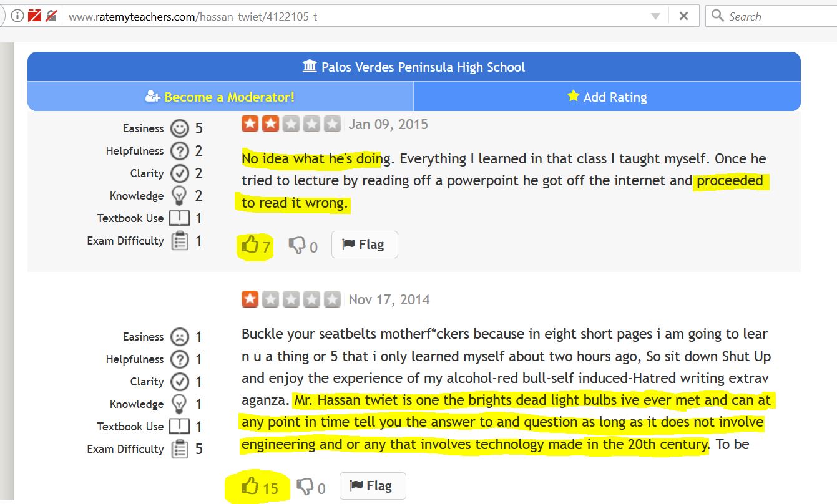This screenshot has width=837, height=504.
Task: Flag the Jan 09, 2015 review
Action: coord(364,245)
